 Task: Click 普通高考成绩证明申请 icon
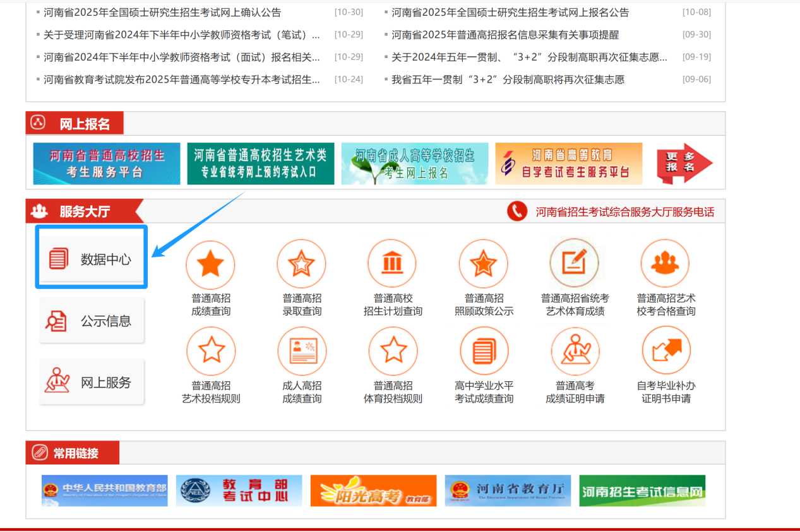pyautogui.click(x=575, y=352)
